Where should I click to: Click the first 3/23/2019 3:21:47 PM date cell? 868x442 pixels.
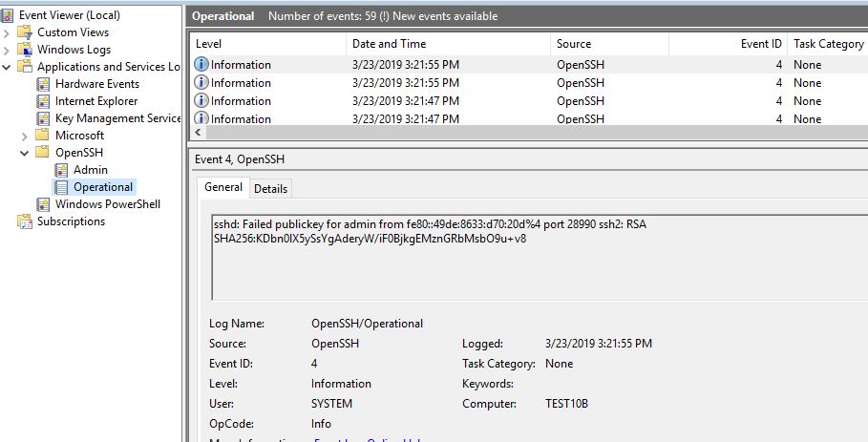click(406, 101)
